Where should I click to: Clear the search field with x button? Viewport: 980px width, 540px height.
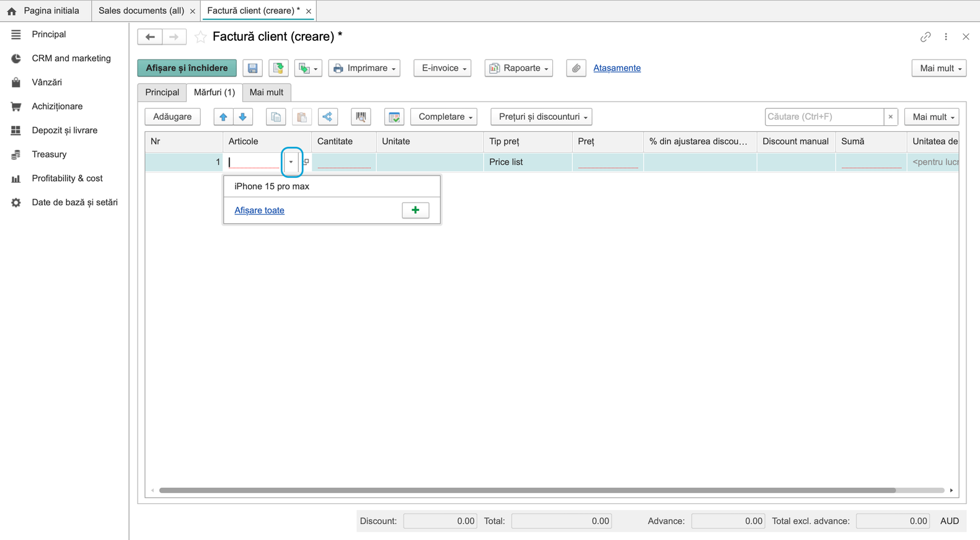click(891, 117)
